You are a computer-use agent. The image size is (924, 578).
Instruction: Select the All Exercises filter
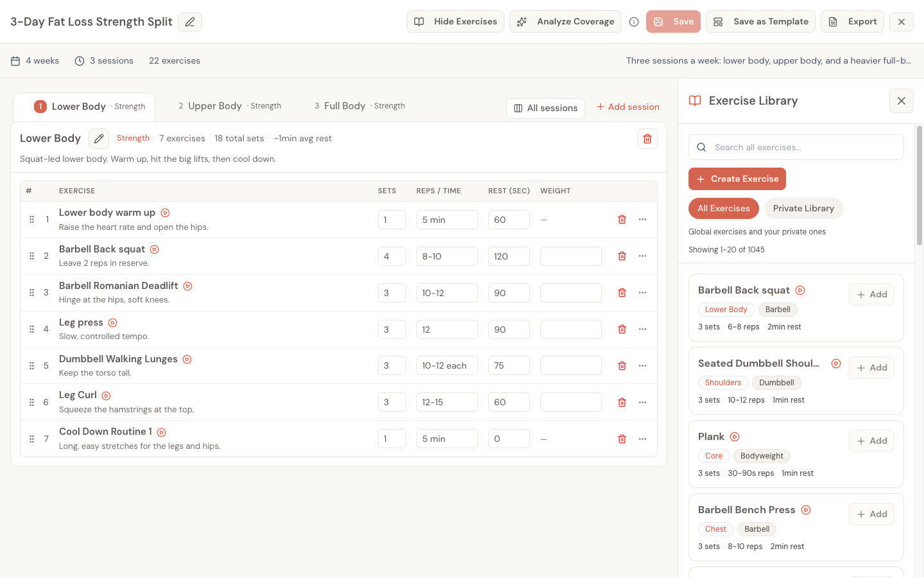723,209
